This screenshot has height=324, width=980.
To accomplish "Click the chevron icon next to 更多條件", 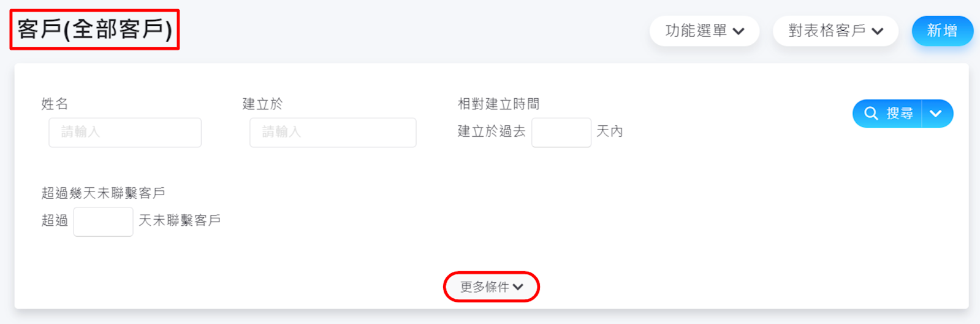I will click(x=518, y=287).
